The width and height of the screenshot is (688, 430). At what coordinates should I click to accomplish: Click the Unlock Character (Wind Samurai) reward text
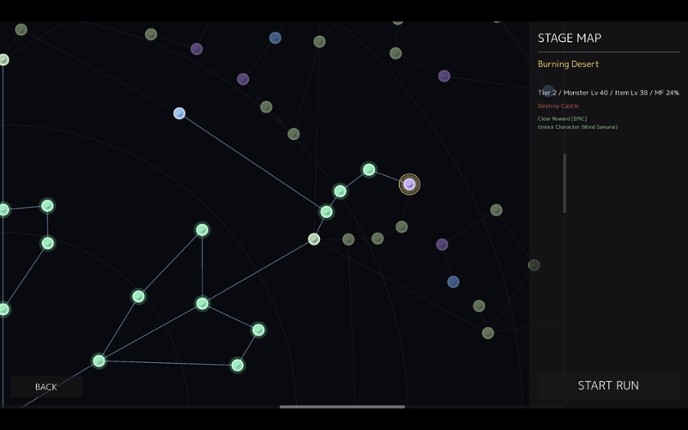tap(577, 127)
